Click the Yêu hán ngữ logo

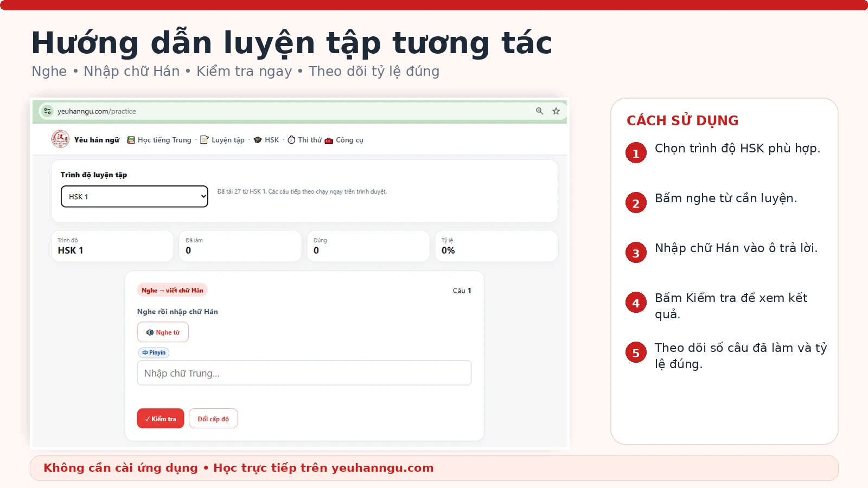click(x=60, y=139)
